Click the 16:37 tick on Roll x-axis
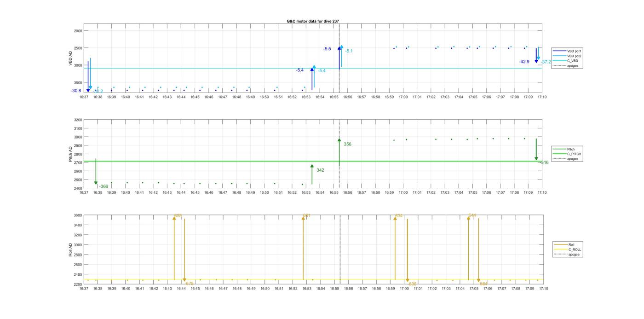The width and height of the screenshot is (644, 319). [x=84, y=289]
